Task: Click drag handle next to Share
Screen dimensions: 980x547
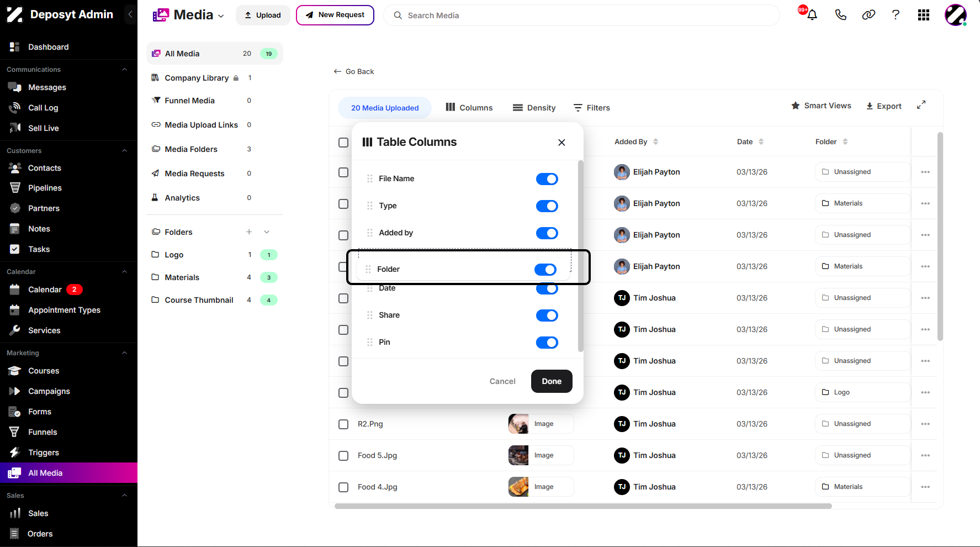Action: pos(369,315)
